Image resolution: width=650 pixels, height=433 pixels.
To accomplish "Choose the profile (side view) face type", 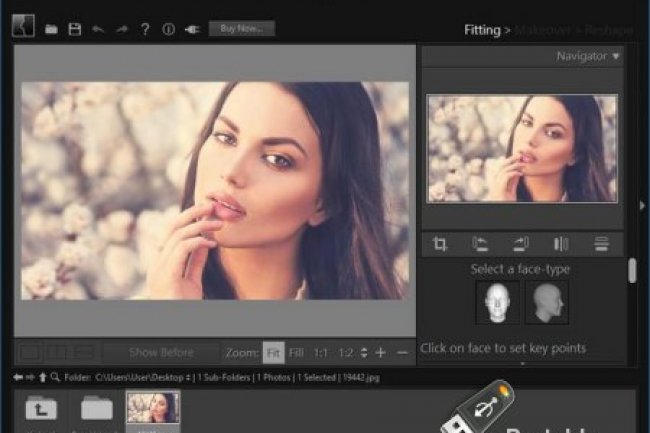I will 547,301.
